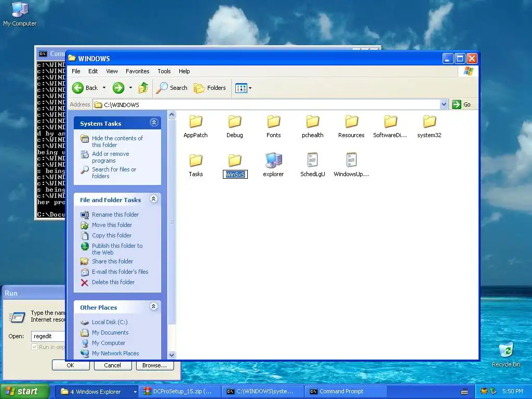Open the Help menu

tap(184, 71)
